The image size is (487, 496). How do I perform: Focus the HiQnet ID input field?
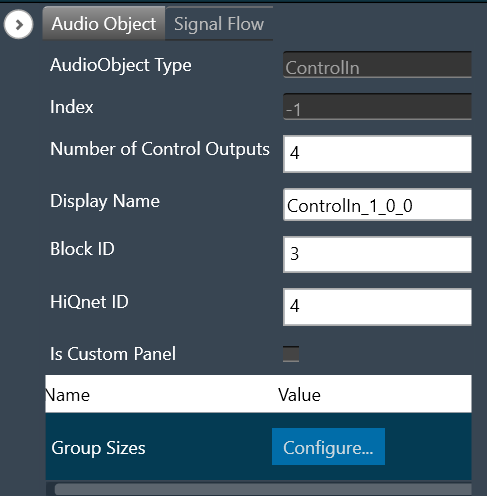coord(377,307)
